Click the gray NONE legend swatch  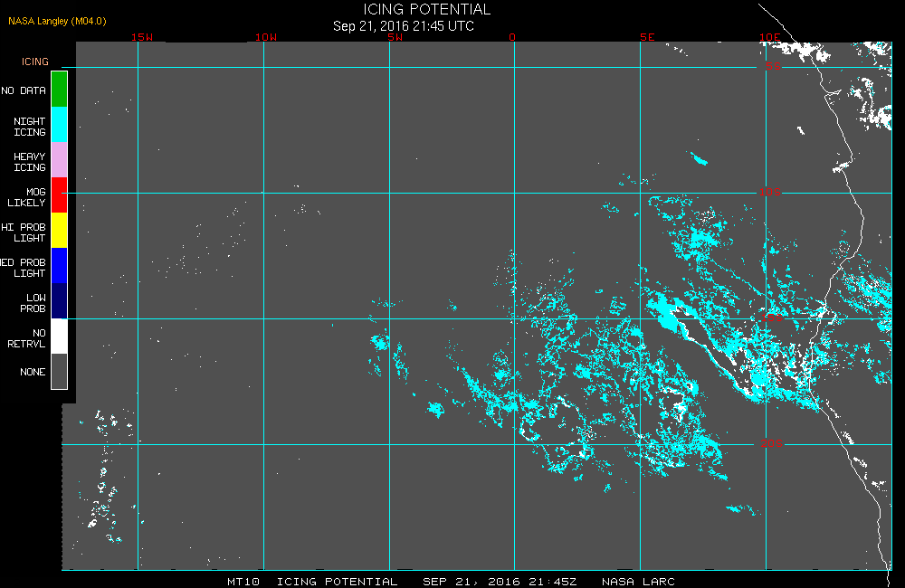pyautogui.click(x=60, y=371)
